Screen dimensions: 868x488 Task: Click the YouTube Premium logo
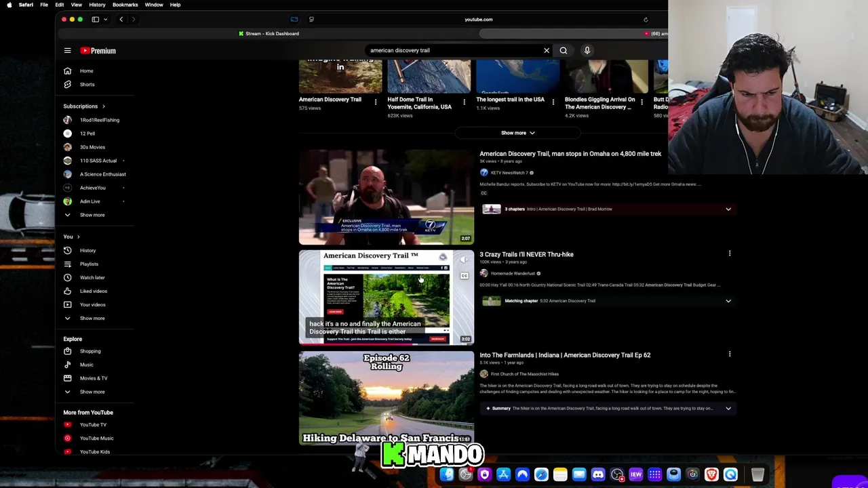[98, 51]
